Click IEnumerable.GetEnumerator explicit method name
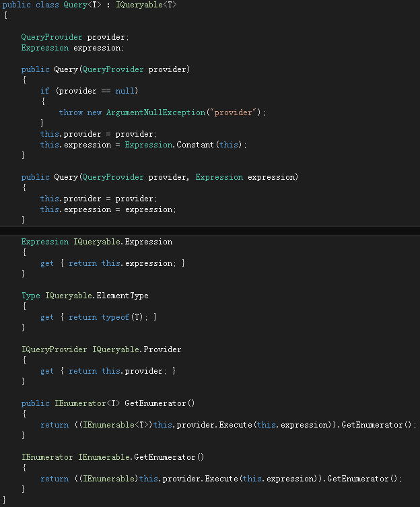Screen dimensions: 420x507 [x=141, y=457]
